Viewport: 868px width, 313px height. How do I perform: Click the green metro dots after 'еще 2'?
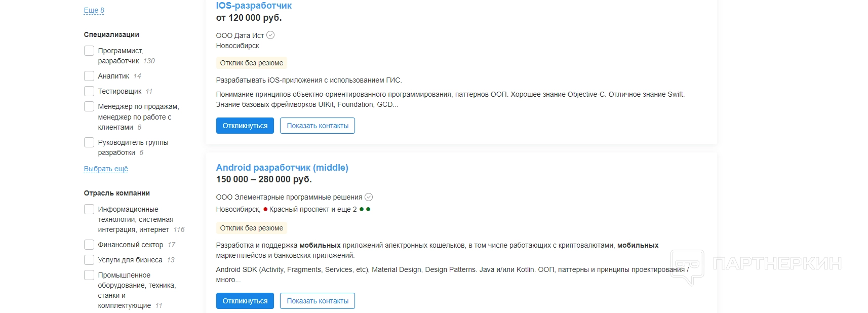click(365, 209)
